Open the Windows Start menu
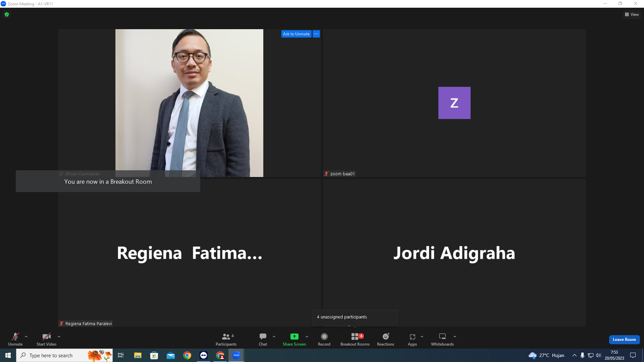 pyautogui.click(x=8, y=355)
